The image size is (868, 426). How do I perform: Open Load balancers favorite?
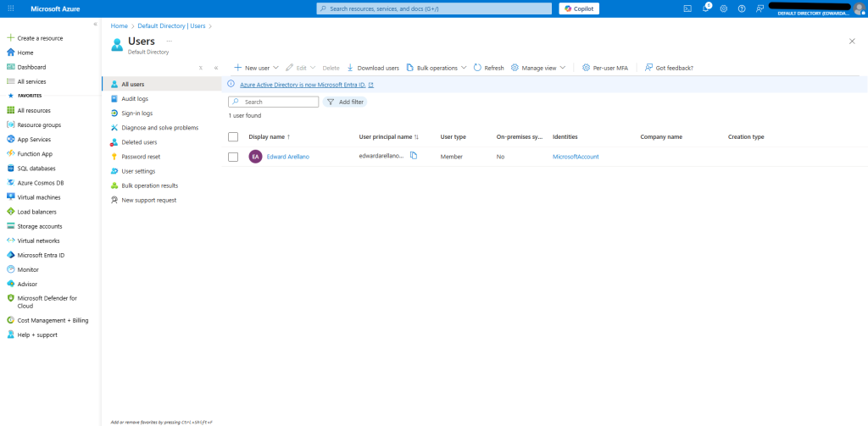(32, 212)
